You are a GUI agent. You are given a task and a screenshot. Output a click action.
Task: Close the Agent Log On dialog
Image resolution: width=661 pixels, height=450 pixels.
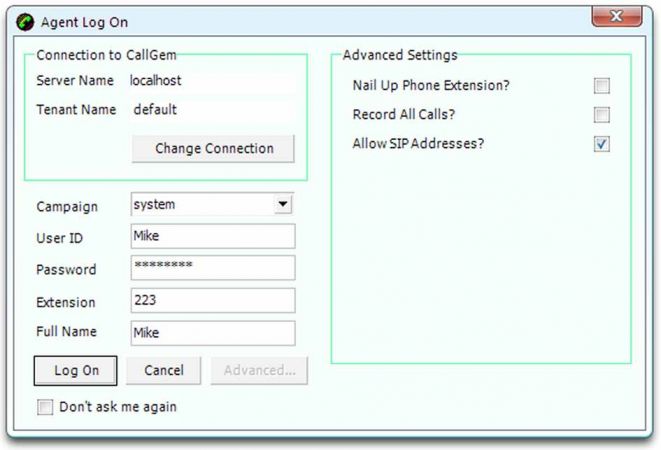(616, 17)
